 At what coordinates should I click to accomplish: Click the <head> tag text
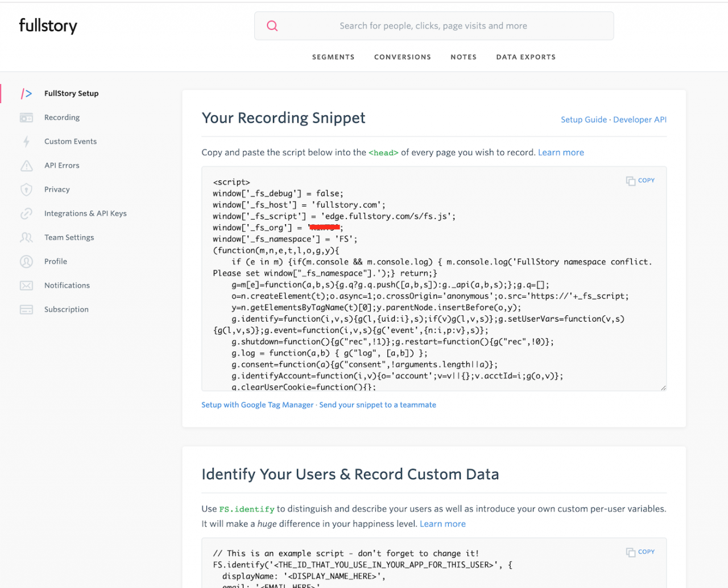pyautogui.click(x=383, y=153)
